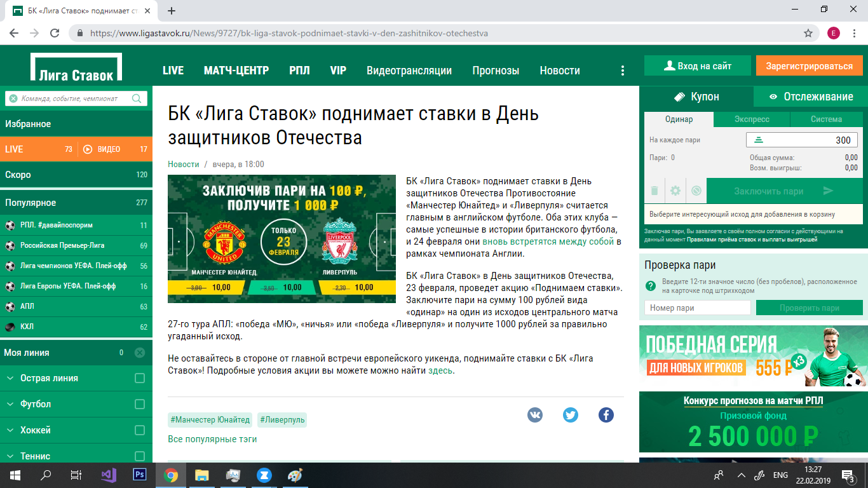
Task: Launch Paint from the taskbar
Action: 295,475
